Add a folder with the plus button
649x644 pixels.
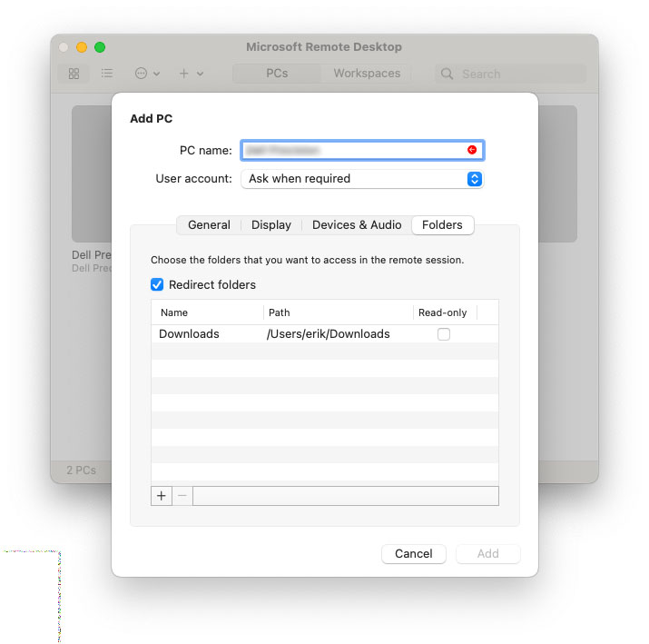tap(162, 496)
